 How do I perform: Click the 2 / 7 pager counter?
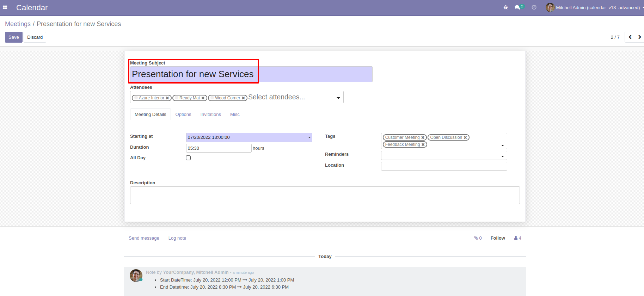tap(615, 37)
